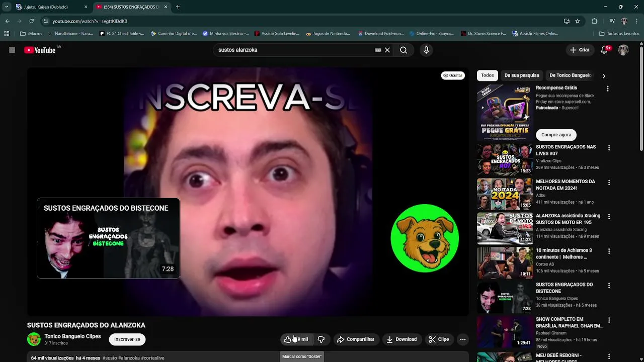Select the Todos filter chip

(488, 75)
